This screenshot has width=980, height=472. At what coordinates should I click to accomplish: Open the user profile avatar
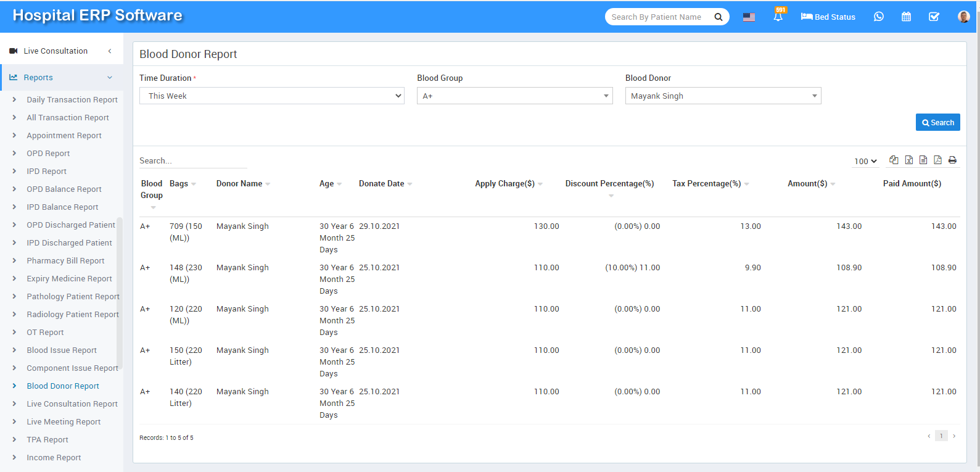(x=963, y=17)
